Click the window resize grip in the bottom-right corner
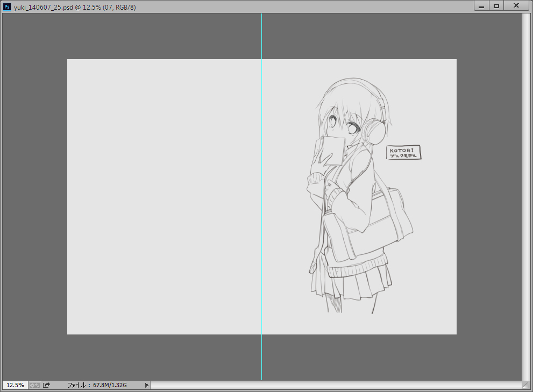This screenshot has width=533, height=392. pos(526,385)
